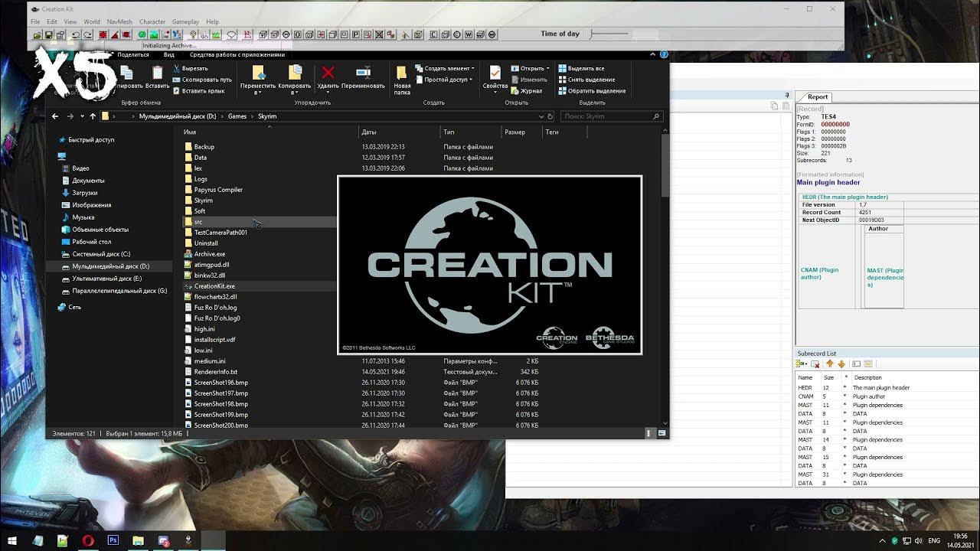Open Быстрый доступ (Quick access) in navigation pane
The image size is (980, 551).
pos(91,140)
